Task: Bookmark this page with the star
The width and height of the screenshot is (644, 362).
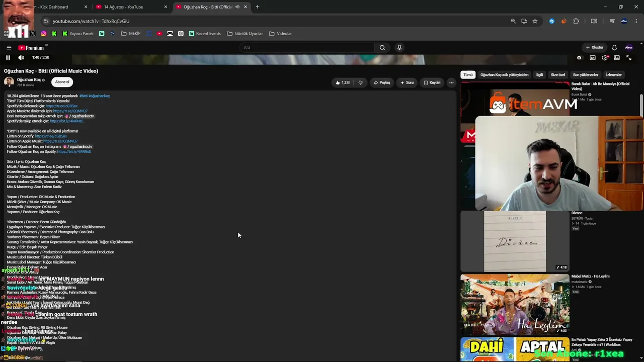Action: 535,21
